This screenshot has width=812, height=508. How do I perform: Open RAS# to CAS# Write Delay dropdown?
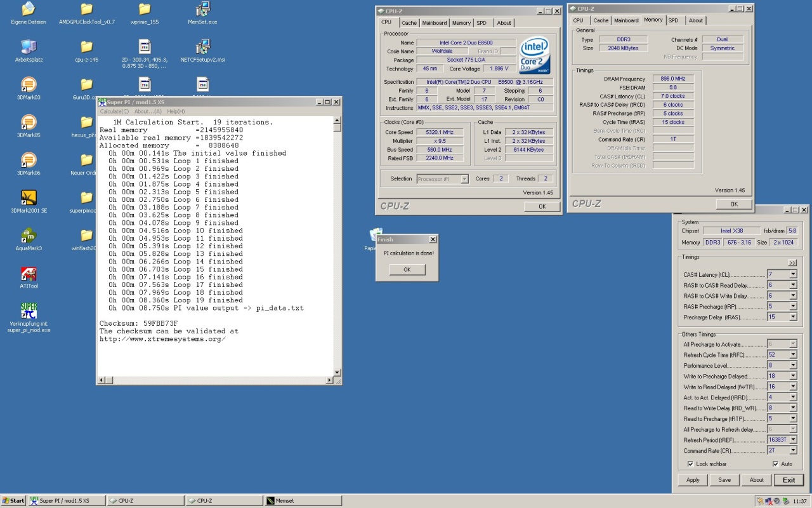pos(792,296)
